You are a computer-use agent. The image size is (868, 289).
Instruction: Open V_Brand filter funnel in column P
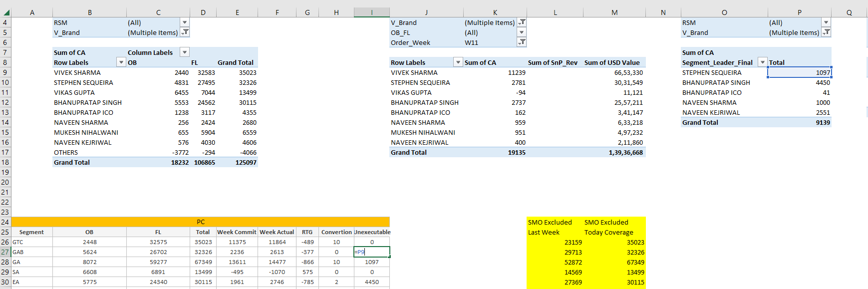826,32
